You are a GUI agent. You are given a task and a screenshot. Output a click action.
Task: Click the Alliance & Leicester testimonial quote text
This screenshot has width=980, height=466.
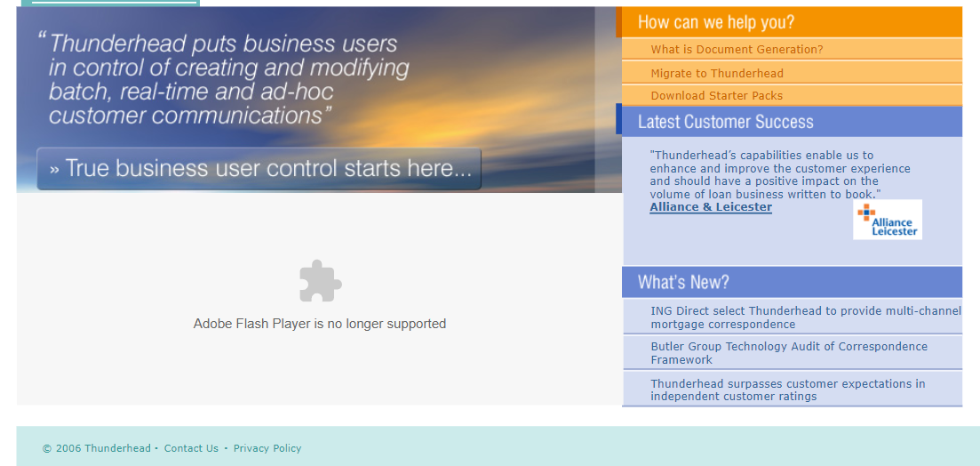780,174
